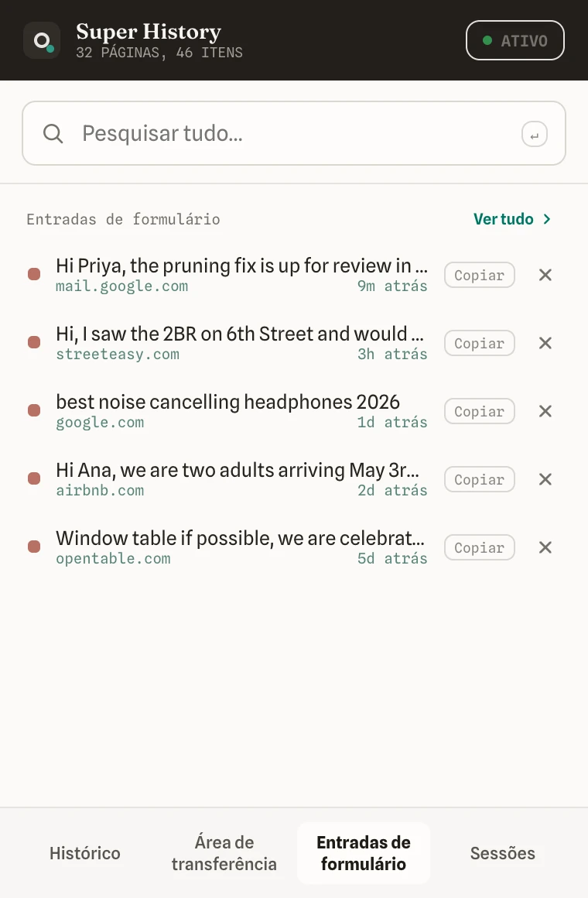Click the magnifier search icon
The width and height of the screenshot is (588, 898).
click(x=53, y=133)
